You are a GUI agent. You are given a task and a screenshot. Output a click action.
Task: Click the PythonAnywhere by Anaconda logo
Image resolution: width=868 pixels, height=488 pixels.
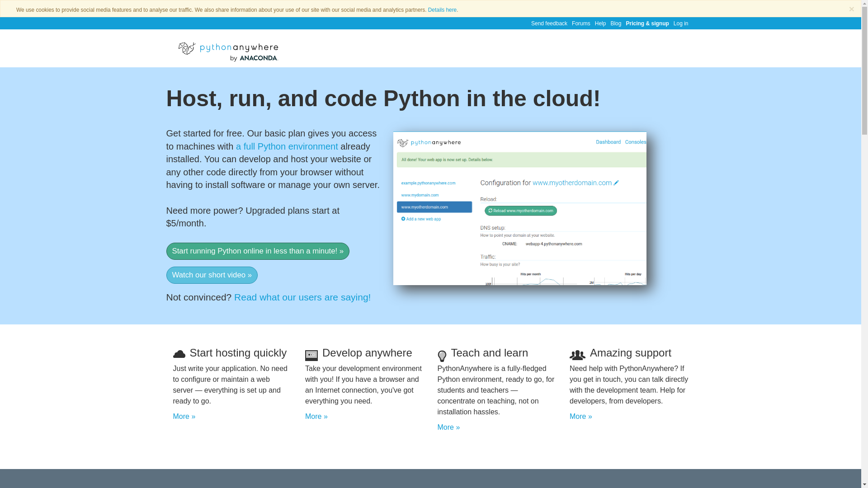pyautogui.click(x=228, y=52)
